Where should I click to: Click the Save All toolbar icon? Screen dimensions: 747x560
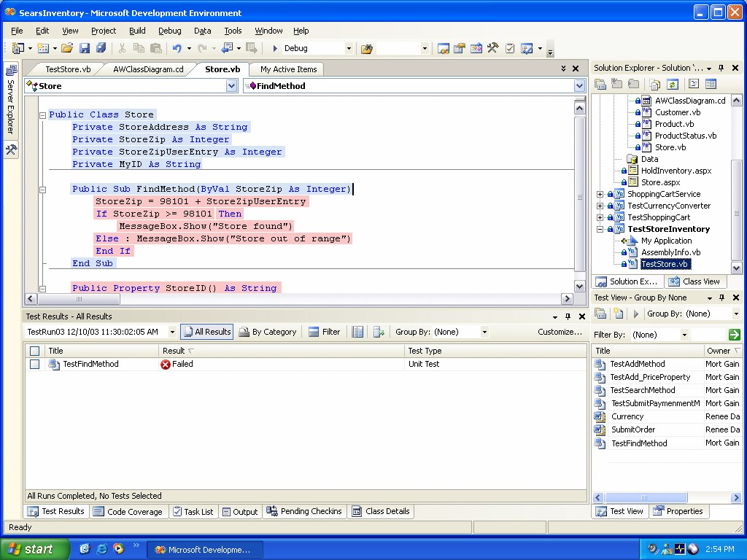101,48
